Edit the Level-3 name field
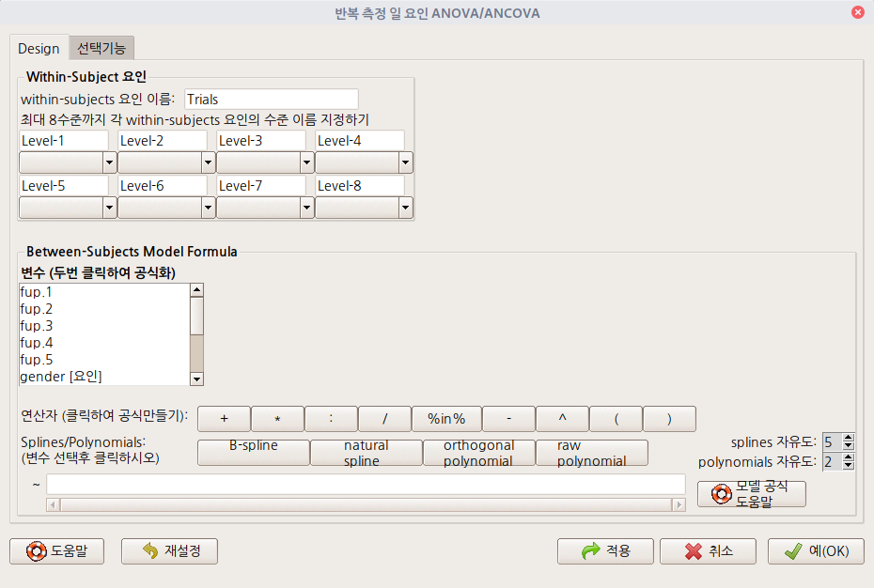874x588 pixels. tap(261, 141)
